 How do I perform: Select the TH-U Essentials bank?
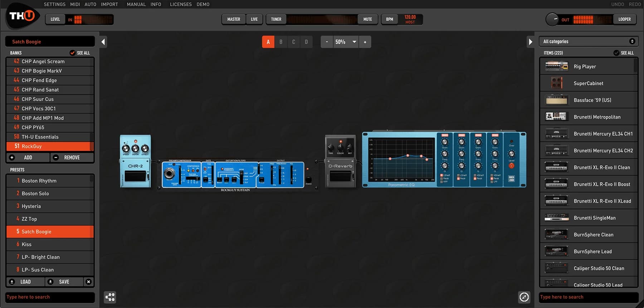[x=50, y=137]
